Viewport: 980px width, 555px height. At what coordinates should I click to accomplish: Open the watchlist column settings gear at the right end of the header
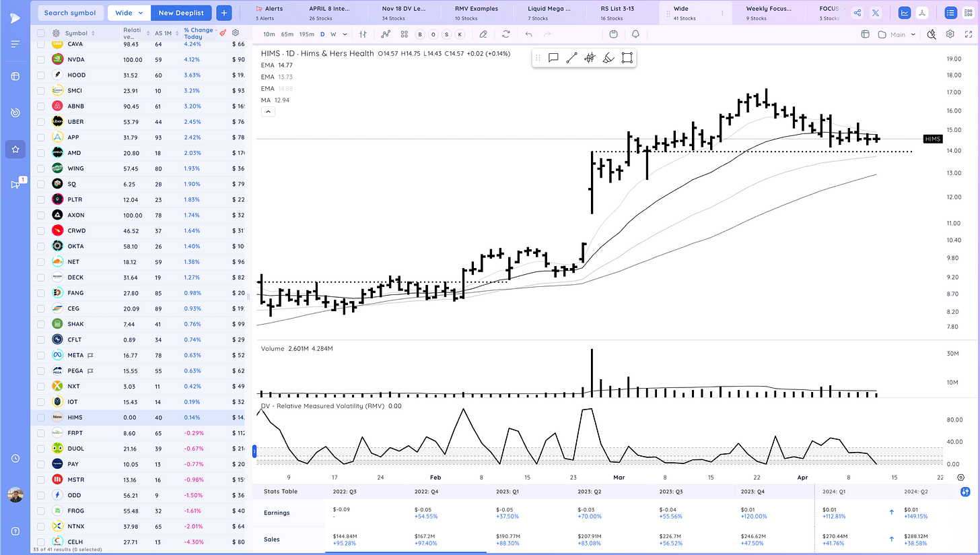[236, 32]
